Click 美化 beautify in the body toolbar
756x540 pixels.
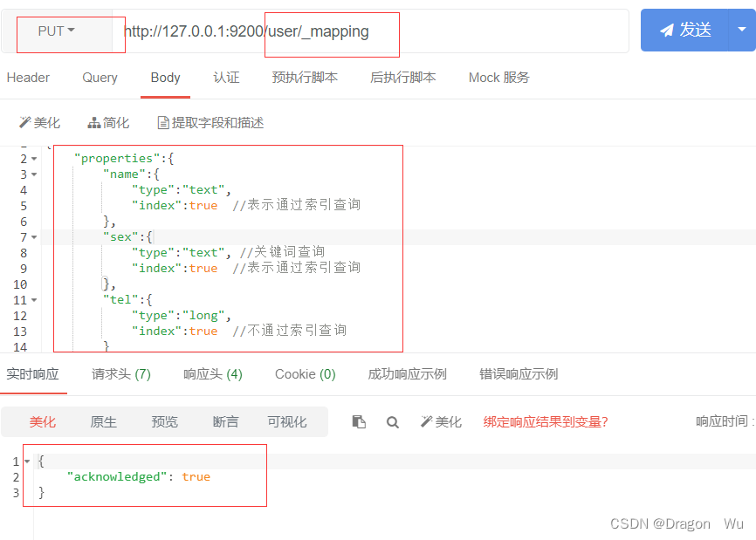coord(39,123)
